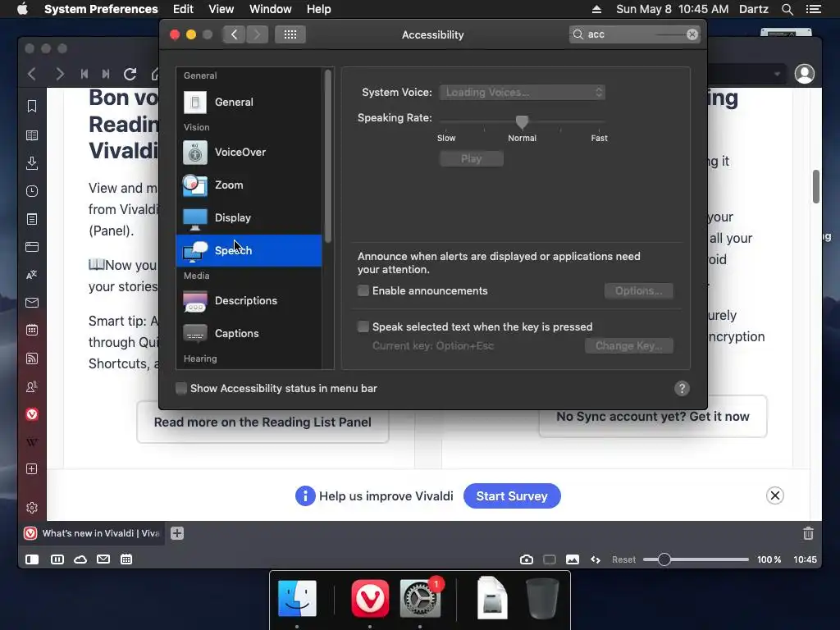
Task: Toggle Show Accessibility status in menu bar
Action: (x=181, y=388)
